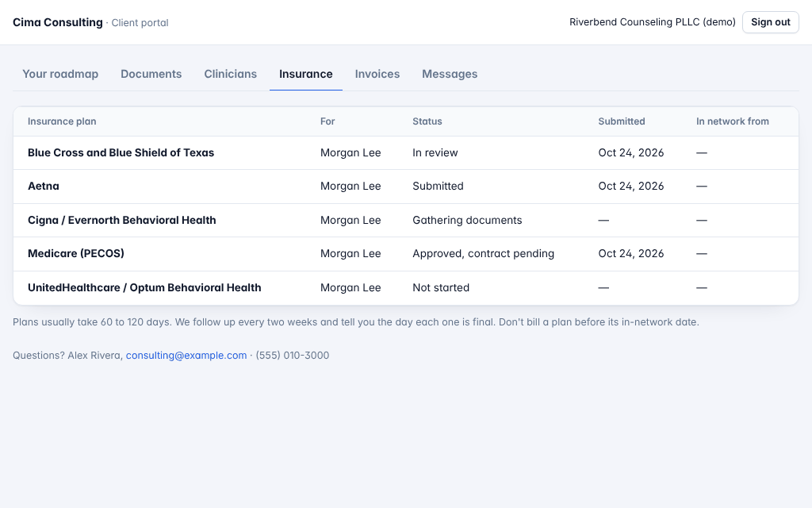Switch to the Documents tab

[151, 74]
